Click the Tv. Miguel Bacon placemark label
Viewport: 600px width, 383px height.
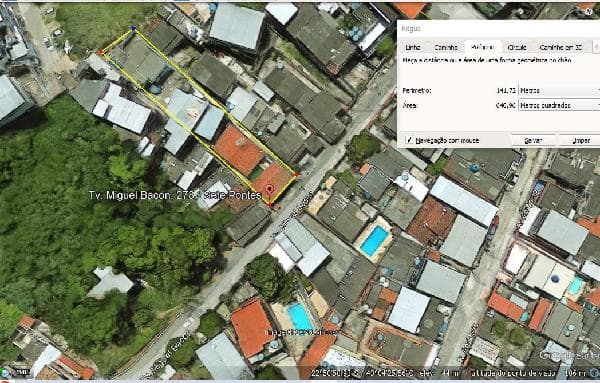pyautogui.click(x=175, y=195)
